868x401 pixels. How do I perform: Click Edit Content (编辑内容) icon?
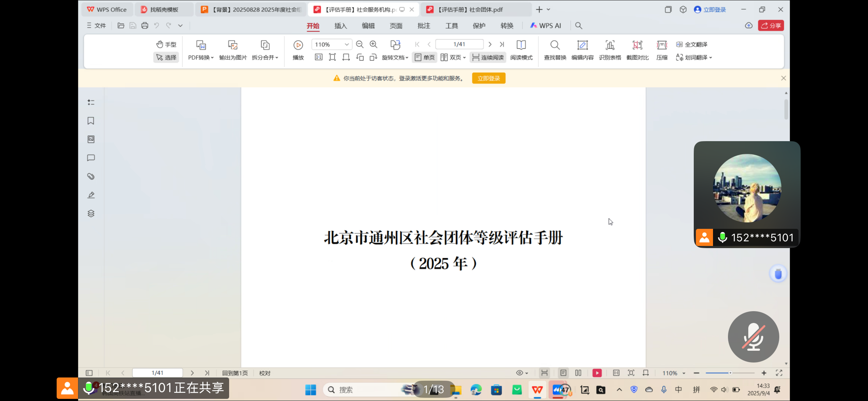582,45
